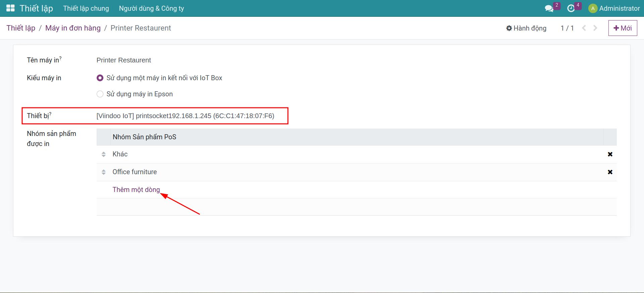The image size is (644, 293).
Task: Click the Administrator avatar icon
Action: coord(593,8)
